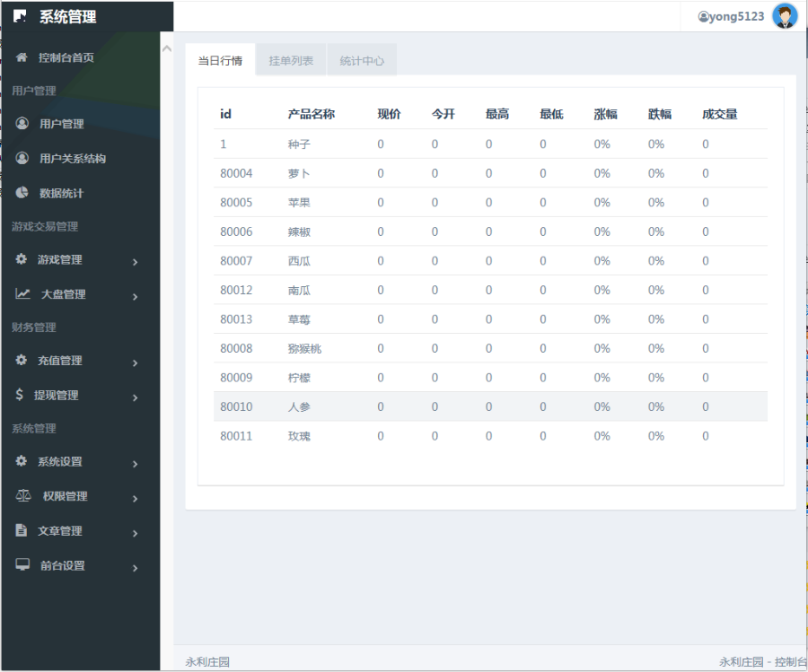Click the dollar sign icon for 提现管理

click(x=20, y=395)
